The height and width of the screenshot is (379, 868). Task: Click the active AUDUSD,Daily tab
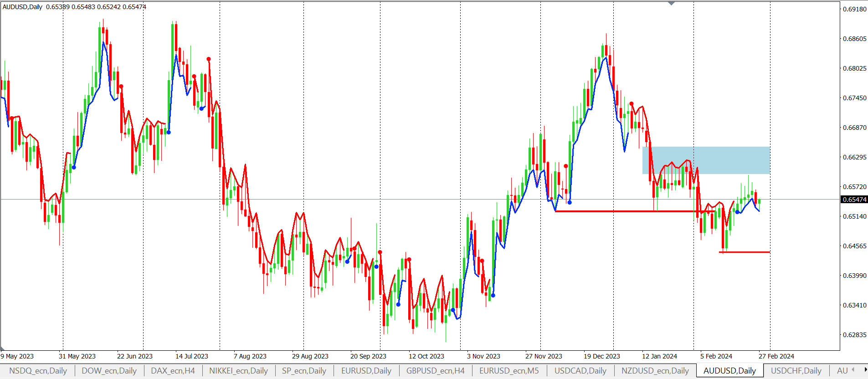[x=729, y=371]
